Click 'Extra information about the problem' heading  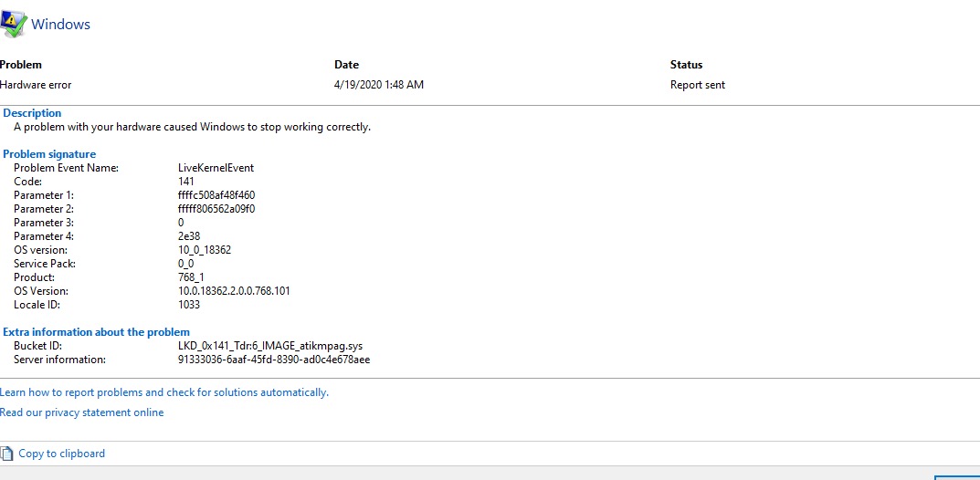pos(96,332)
